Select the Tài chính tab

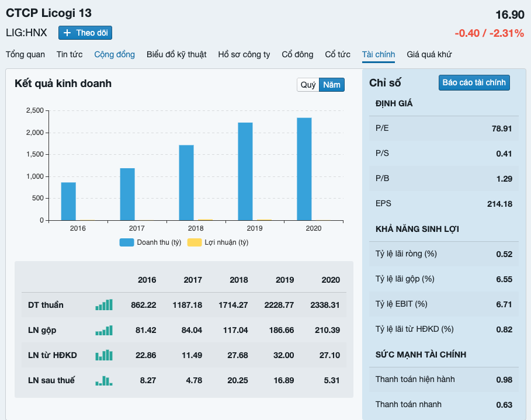379,54
